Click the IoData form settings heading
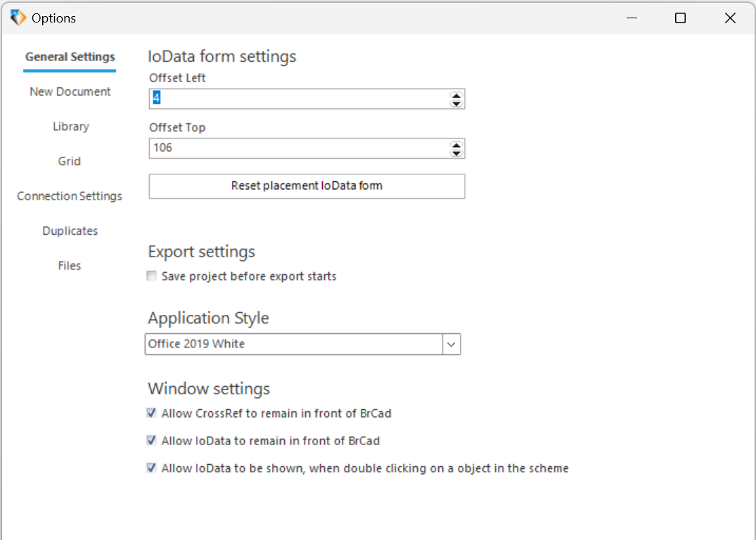 point(222,56)
